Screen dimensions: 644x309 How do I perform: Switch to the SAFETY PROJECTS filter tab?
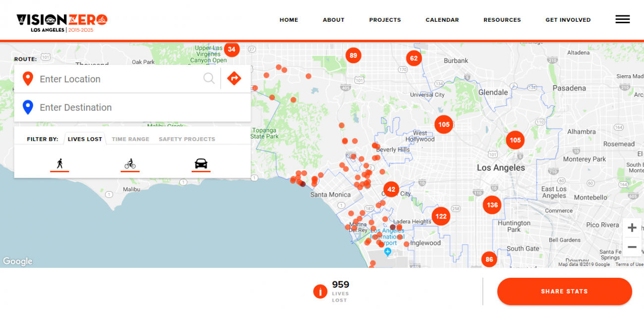(x=187, y=139)
